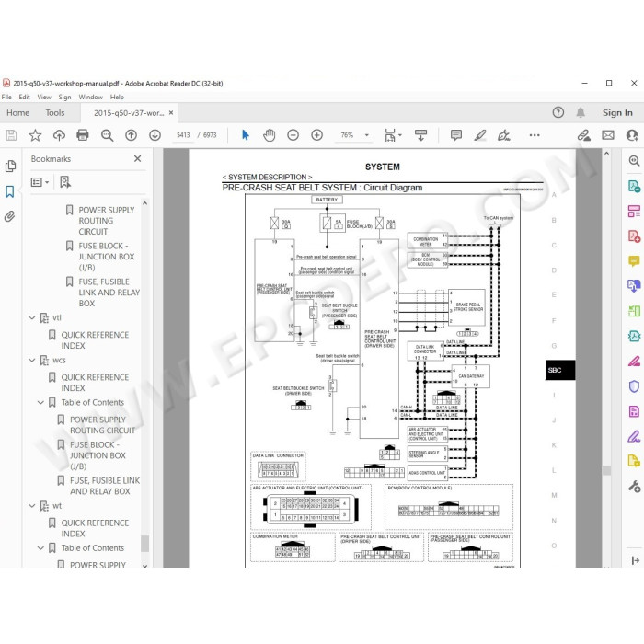Open wt QUICK REFERENCE INDEX bookmark
644x644 pixels.
tap(95, 528)
